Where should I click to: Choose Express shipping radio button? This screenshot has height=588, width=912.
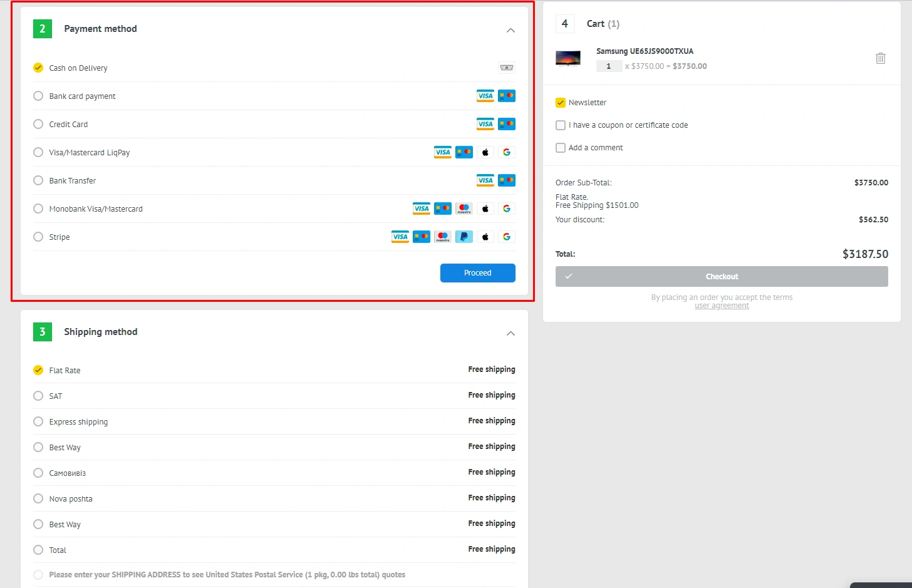point(38,421)
